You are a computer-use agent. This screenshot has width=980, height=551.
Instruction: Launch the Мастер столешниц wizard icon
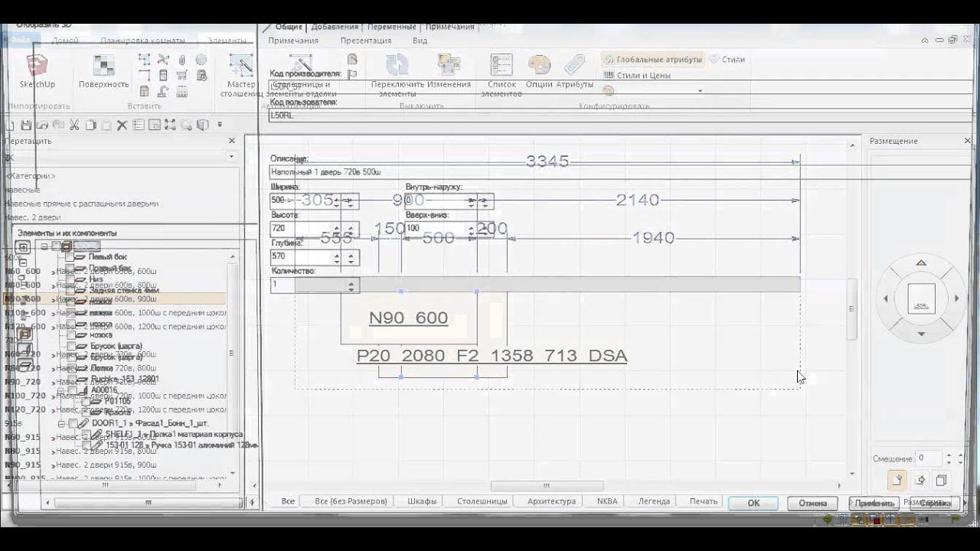[241, 66]
